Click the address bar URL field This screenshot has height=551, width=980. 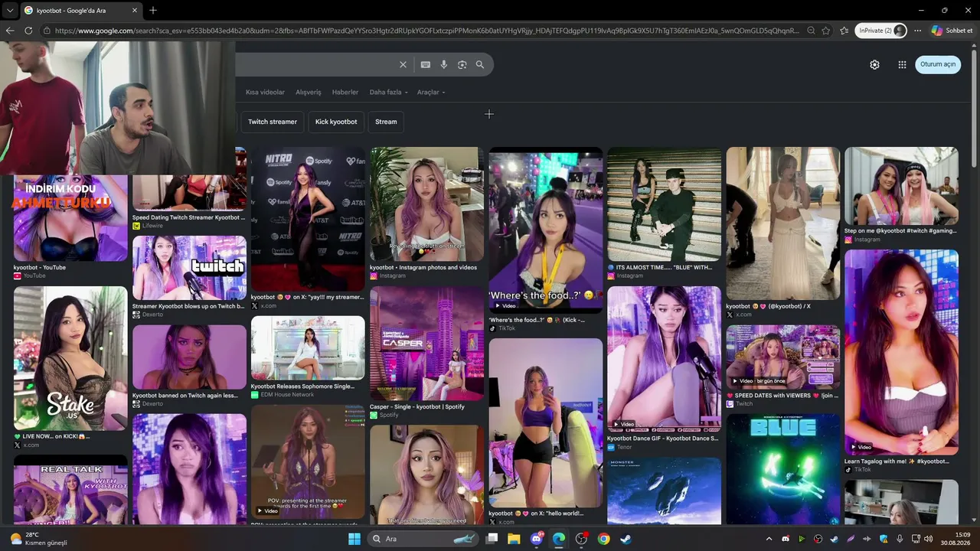pyautogui.click(x=427, y=31)
